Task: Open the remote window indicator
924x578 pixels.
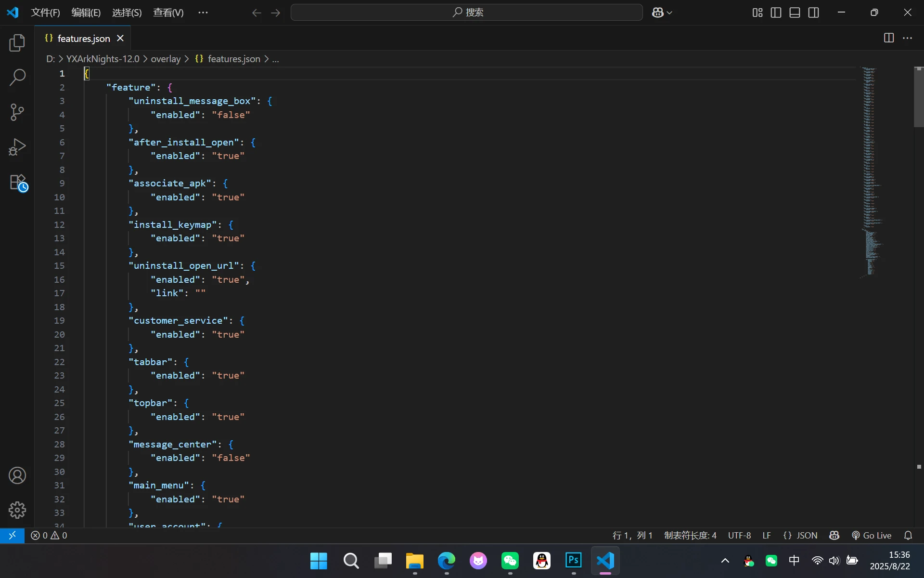Action: click(13, 535)
